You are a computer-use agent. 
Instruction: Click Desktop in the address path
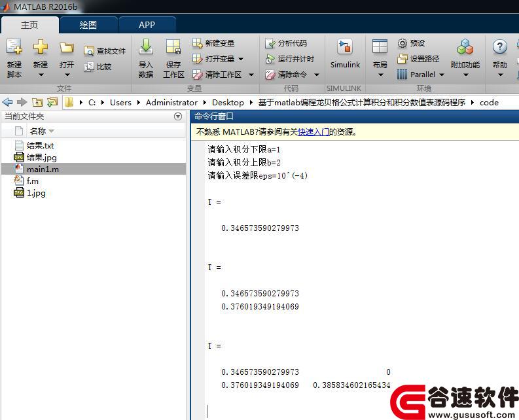228,103
